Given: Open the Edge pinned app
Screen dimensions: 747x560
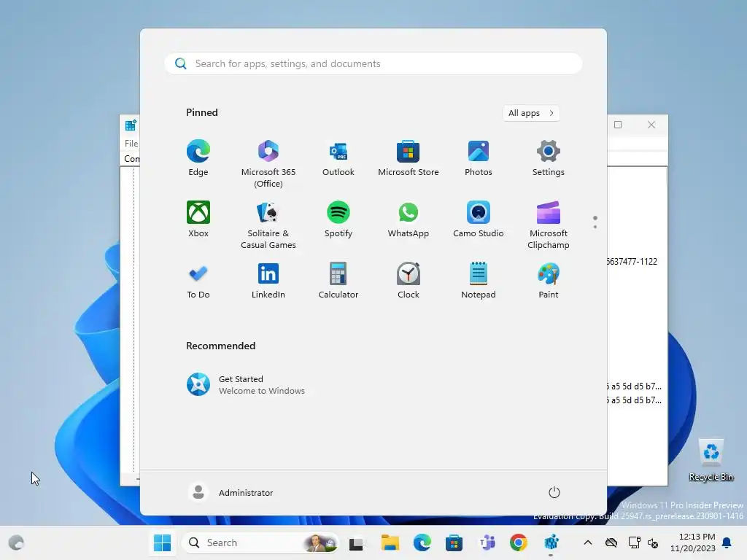Looking at the screenshot, I should pyautogui.click(x=198, y=158).
